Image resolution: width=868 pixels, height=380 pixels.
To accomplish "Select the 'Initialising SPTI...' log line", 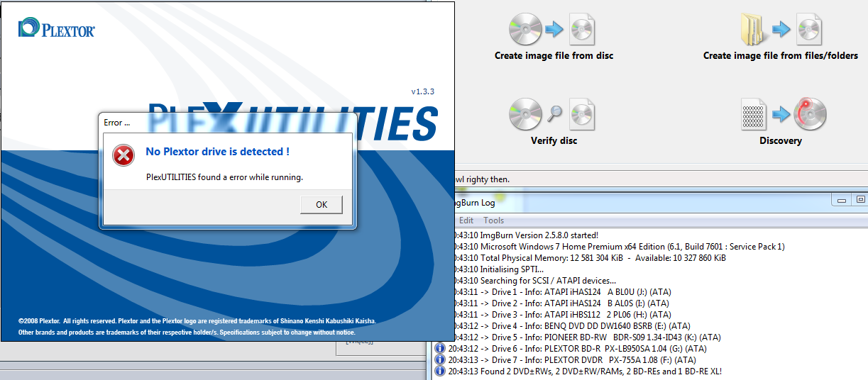I will click(x=500, y=269).
